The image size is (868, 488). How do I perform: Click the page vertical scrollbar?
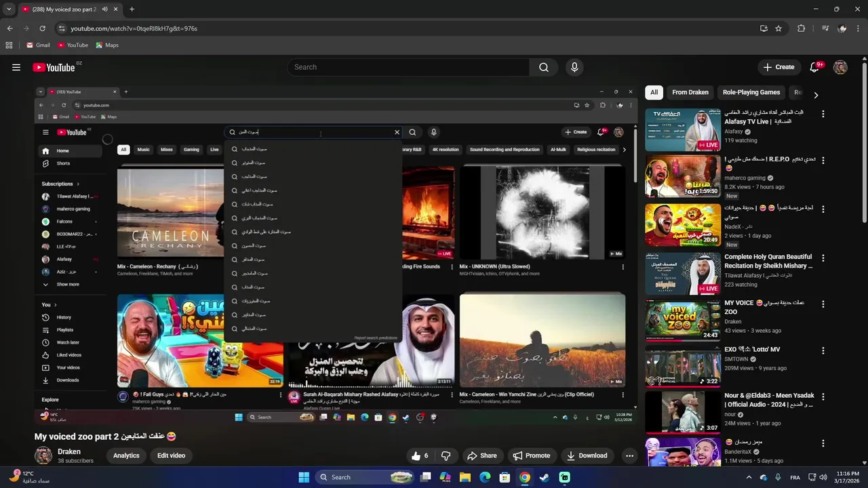[x=864, y=142]
